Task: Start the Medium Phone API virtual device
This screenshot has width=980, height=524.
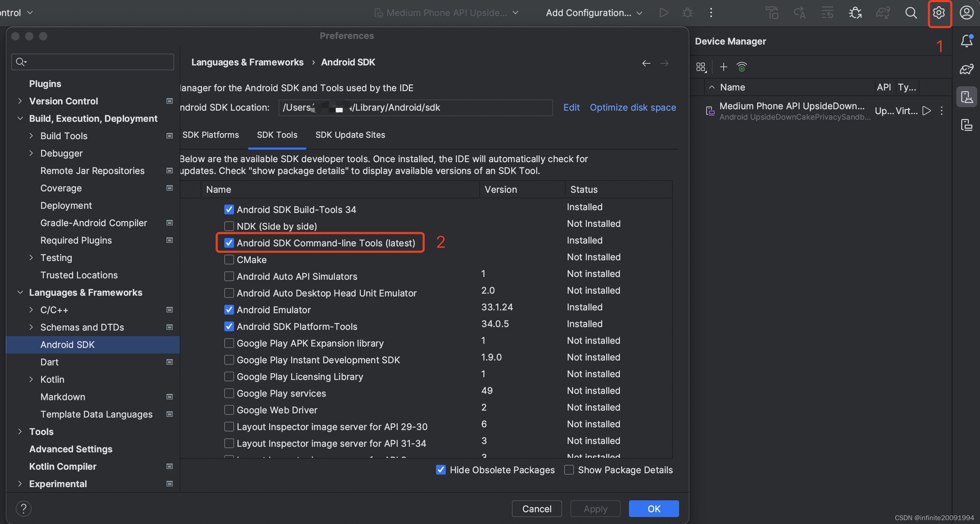Action: 927,111
